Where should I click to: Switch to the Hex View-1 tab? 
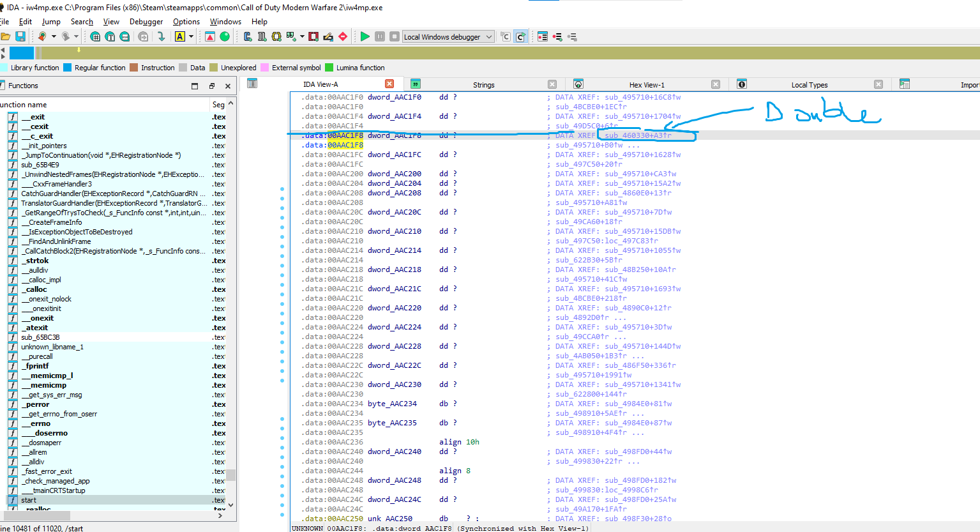647,84
